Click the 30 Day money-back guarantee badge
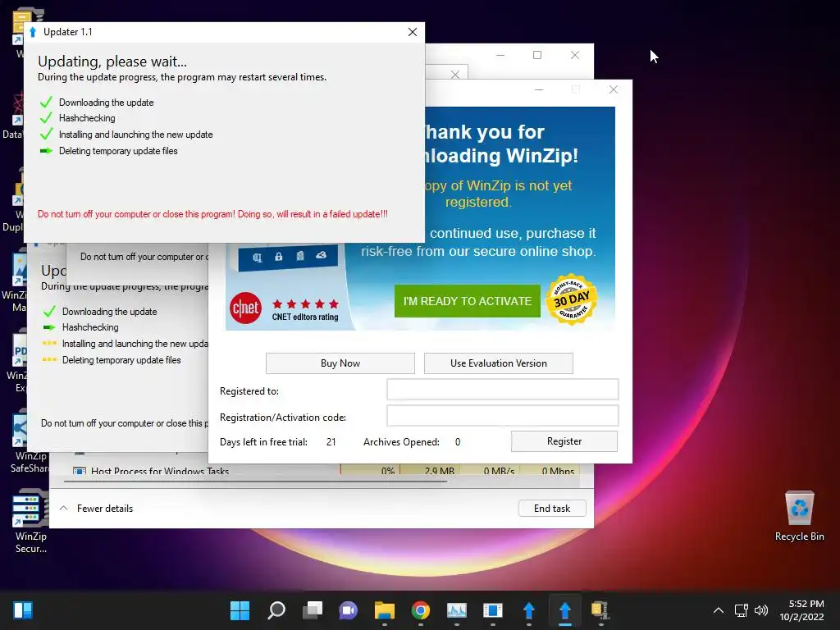The width and height of the screenshot is (840, 630). 572,300
